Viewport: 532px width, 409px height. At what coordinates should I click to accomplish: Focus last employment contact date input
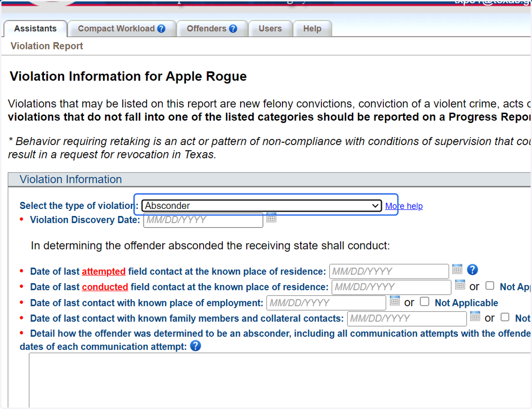pyautogui.click(x=326, y=303)
